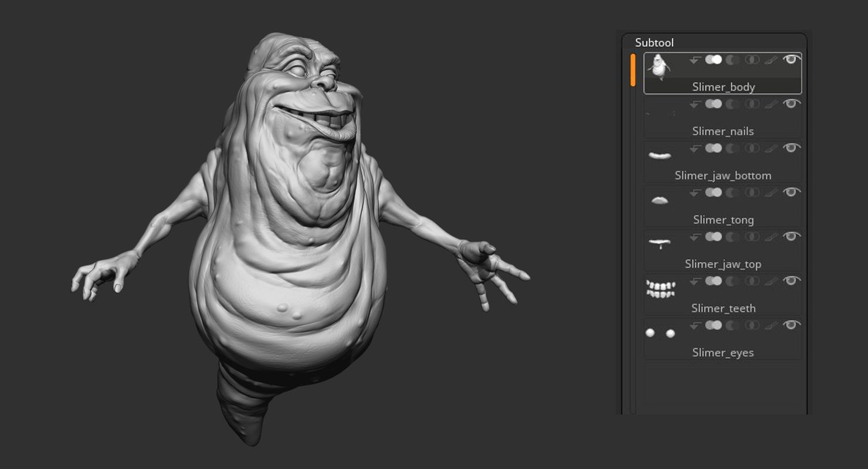Screen dimensions: 868x469
Task: Set Slimer_tong to subtract boolean mode
Action: tap(733, 193)
